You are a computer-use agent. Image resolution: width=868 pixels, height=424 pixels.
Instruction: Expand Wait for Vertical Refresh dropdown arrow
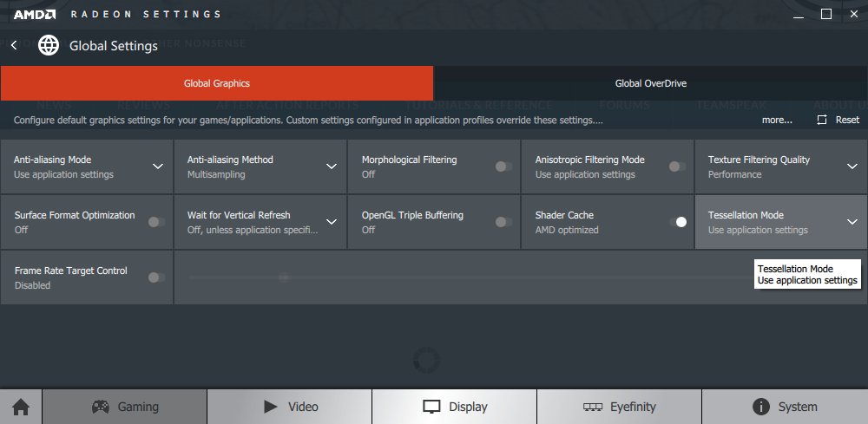(x=332, y=222)
